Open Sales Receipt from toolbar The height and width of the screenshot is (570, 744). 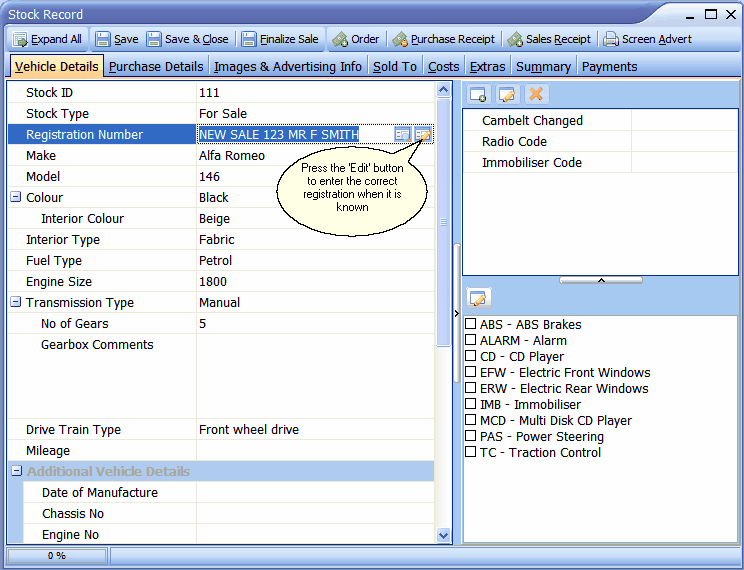(x=549, y=39)
